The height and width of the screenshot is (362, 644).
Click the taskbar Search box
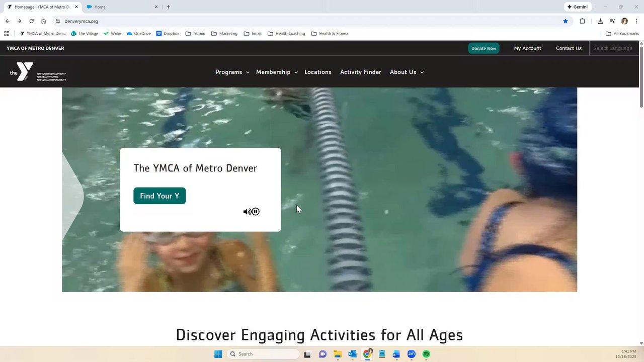(x=264, y=354)
